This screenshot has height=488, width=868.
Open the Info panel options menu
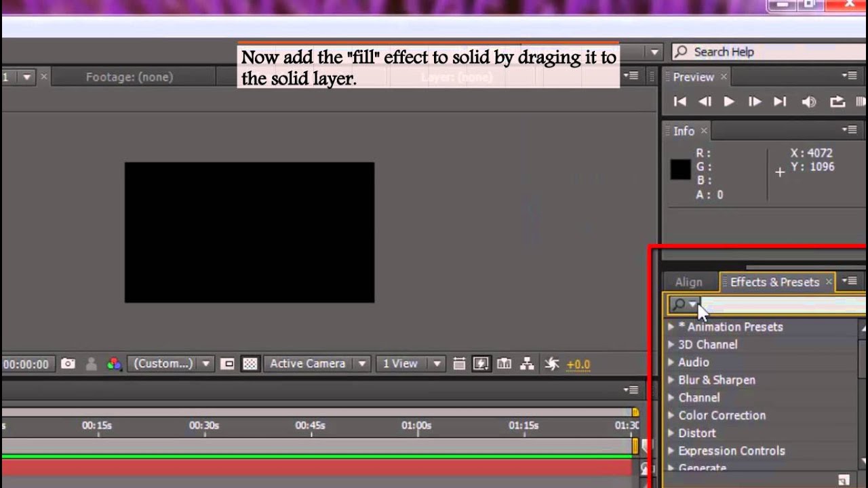[849, 129]
